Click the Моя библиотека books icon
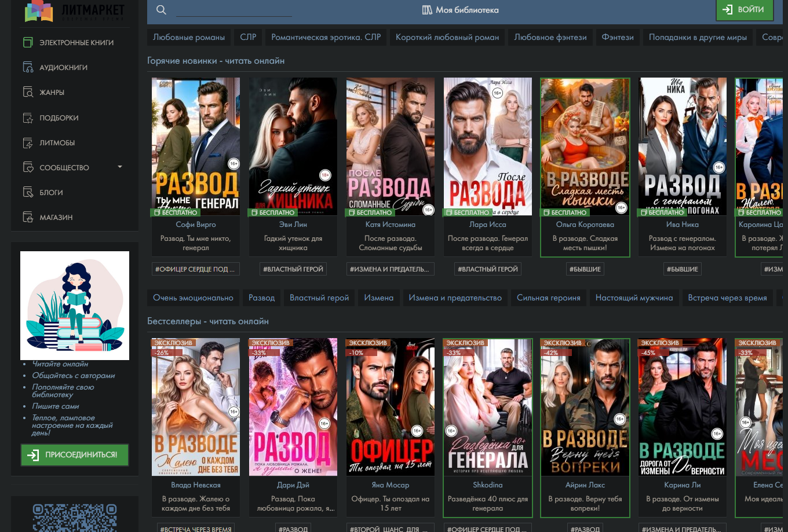This screenshot has height=532, width=788. [428, 10]
